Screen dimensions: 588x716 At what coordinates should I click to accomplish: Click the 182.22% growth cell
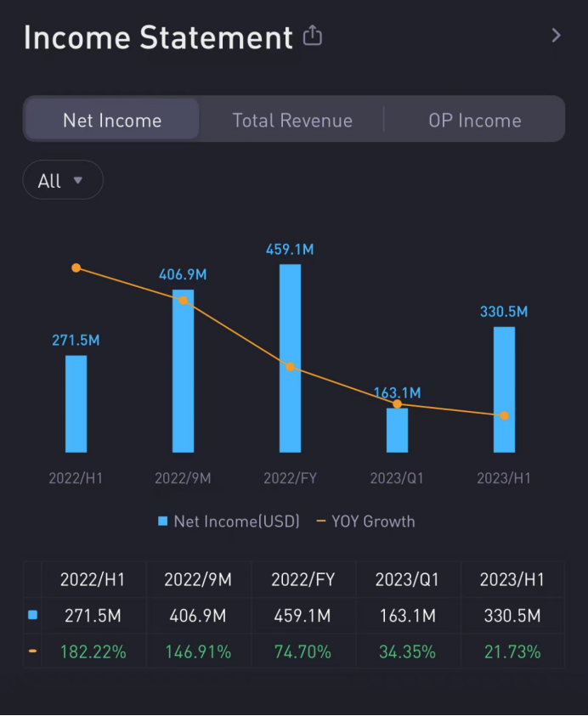point(93,651)
